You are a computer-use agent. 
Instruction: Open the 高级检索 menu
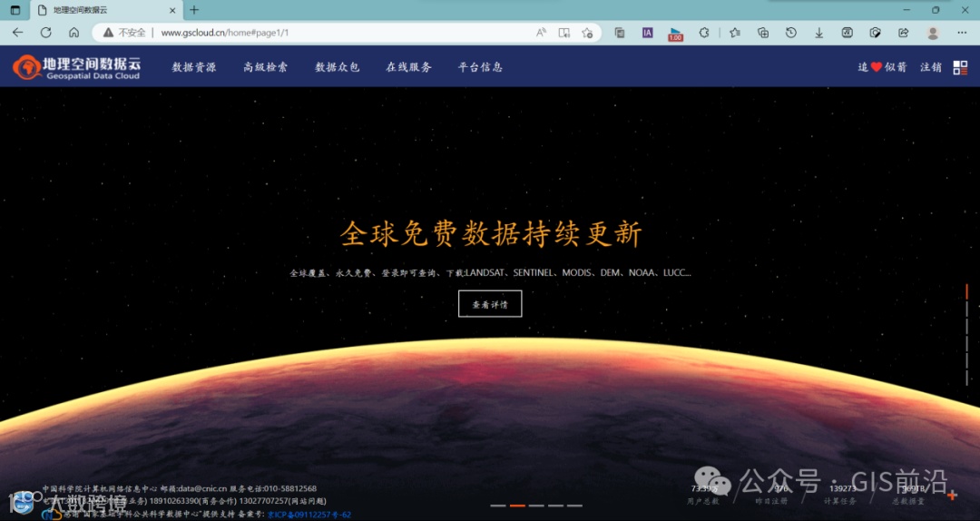[266, 67]
